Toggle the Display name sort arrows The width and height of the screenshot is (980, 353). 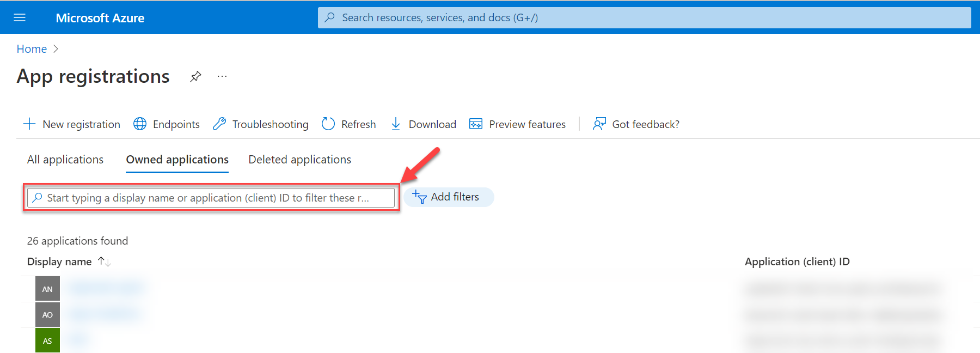point(105,262)
